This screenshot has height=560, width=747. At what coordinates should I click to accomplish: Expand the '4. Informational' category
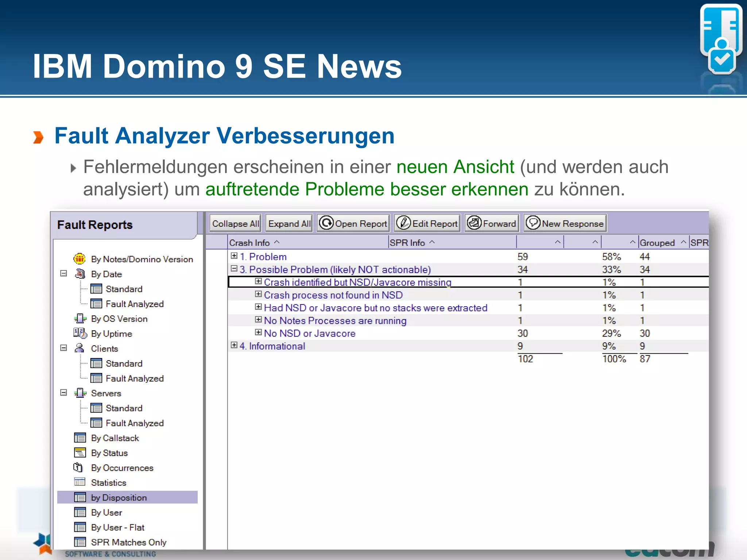tap(234, 345)
